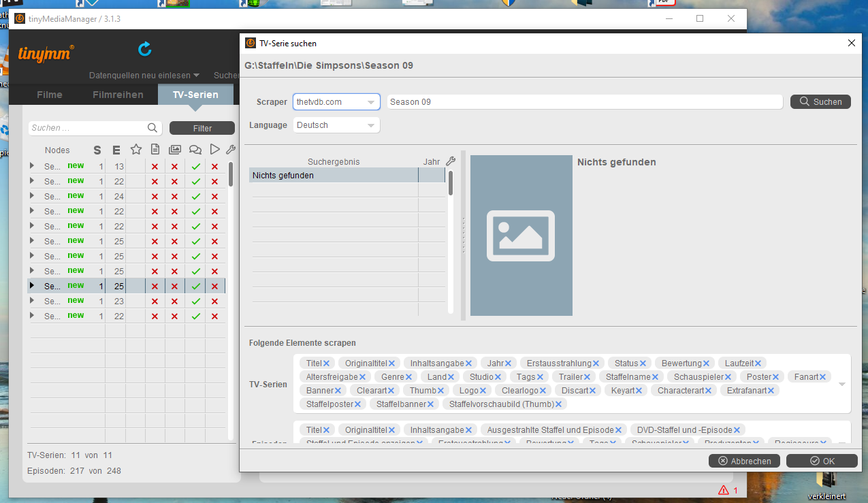Click the Abbrechen button

pos(744,461)
